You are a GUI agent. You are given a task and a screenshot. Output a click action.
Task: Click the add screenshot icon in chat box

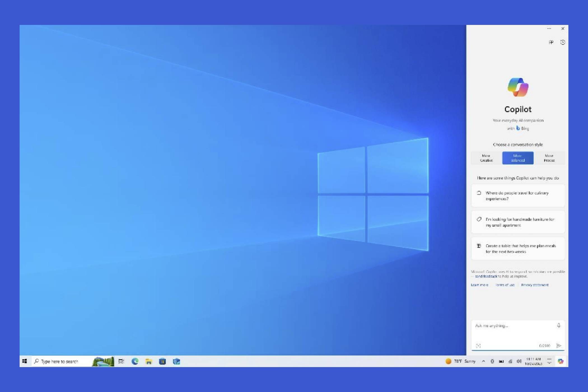tap(478, 346)
